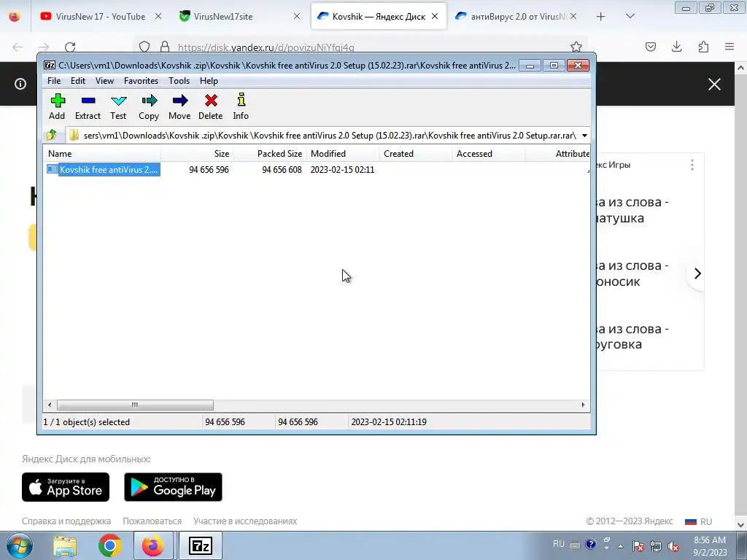Open the Справка и поддержка link
This screenshot has height=560, width=747.
[x=66, y=521]
